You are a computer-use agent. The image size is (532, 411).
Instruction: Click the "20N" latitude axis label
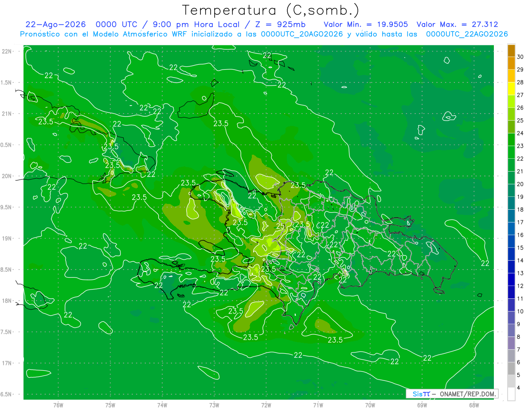coord(7,176)
